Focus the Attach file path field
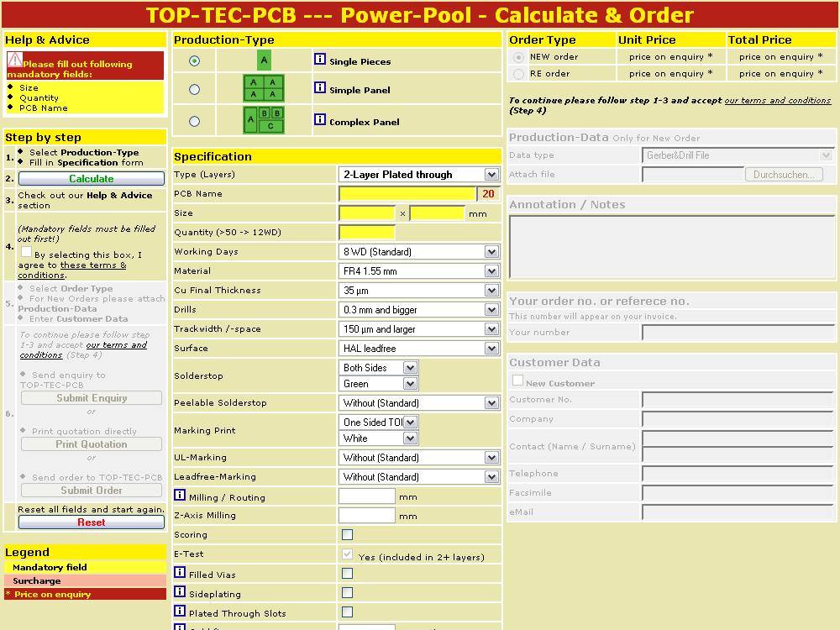The width and height of the screenshot is (840, 630). point(693,175)
